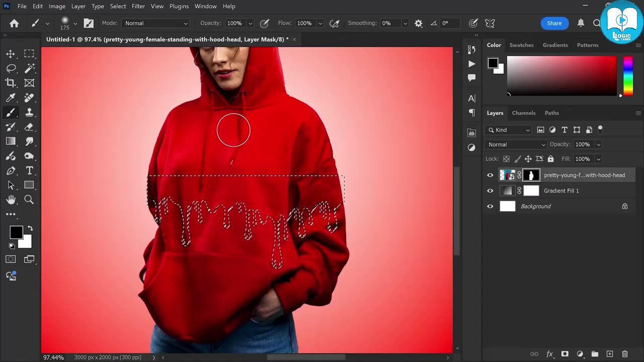Click the hue slider strip in Color panel

coord(628,75)
